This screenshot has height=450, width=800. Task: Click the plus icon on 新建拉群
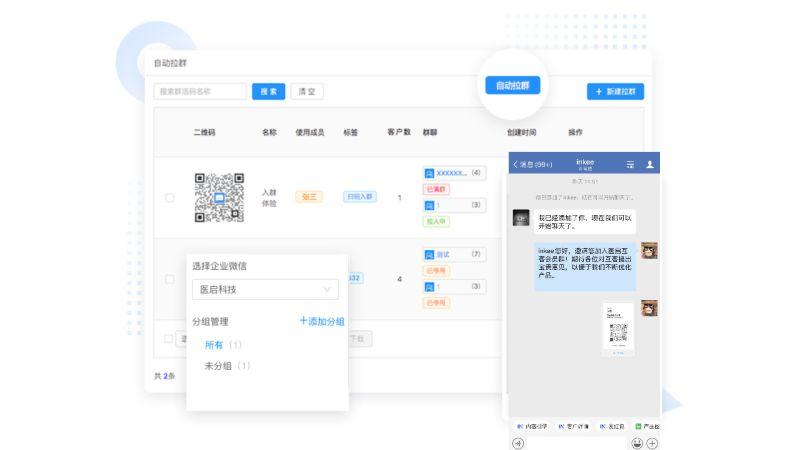pos(599,91)
